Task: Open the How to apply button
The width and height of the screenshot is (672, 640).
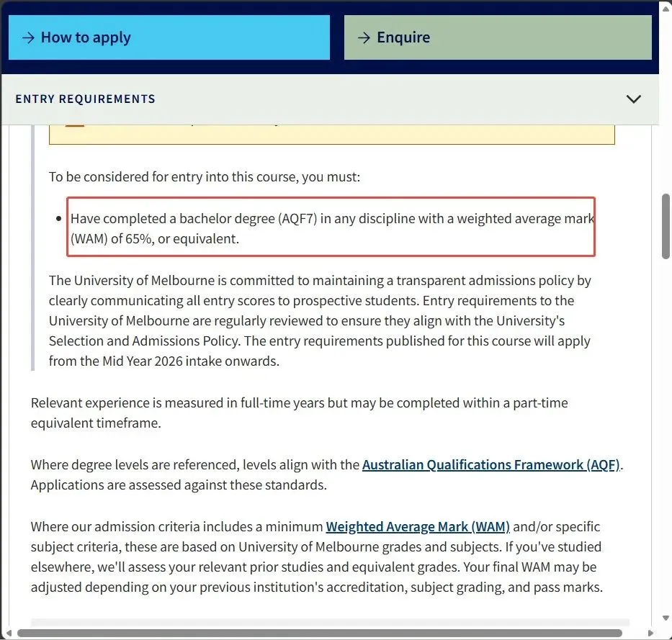Action: [169, 37]
